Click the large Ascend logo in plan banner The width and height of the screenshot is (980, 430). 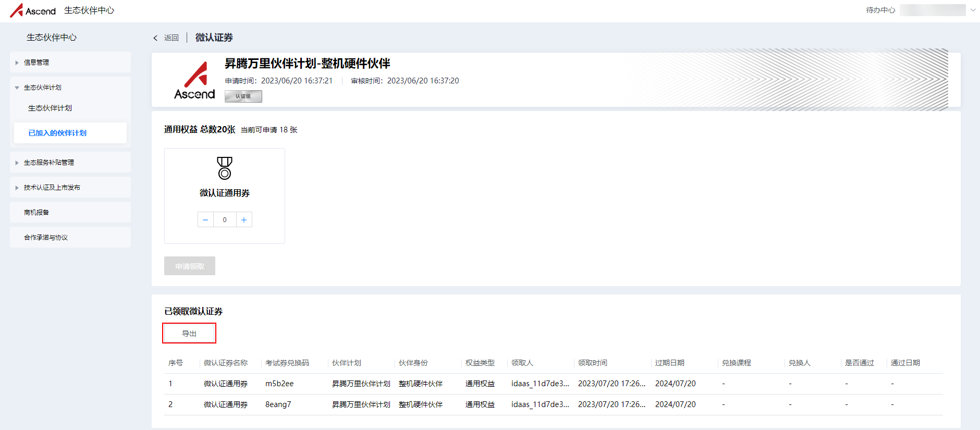tap(194, 81)
